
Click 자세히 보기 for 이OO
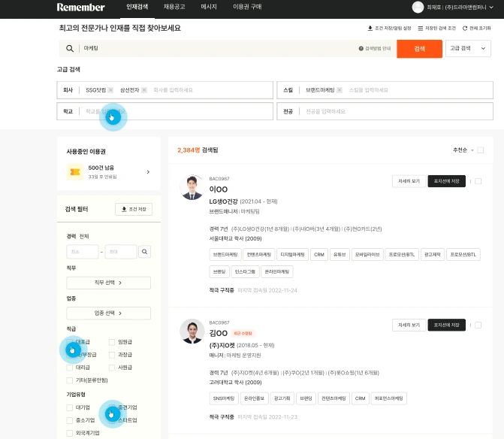(x=409, y=181)
